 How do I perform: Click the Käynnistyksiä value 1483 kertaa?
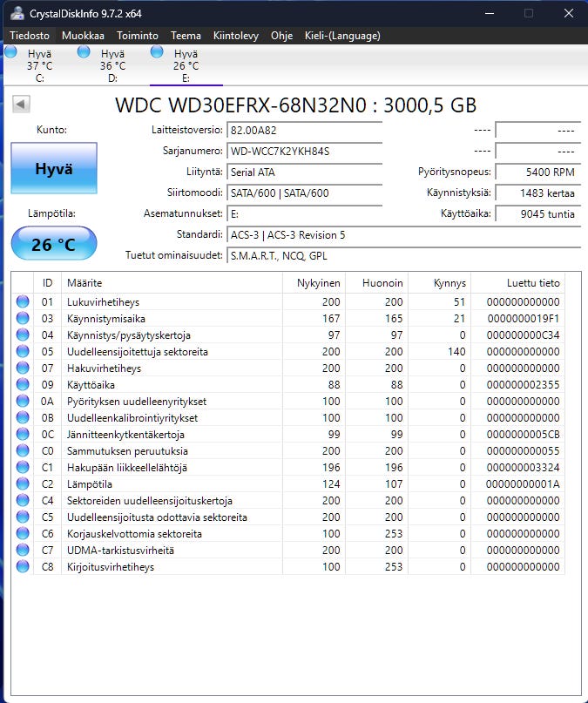click(x=537, y=193)
